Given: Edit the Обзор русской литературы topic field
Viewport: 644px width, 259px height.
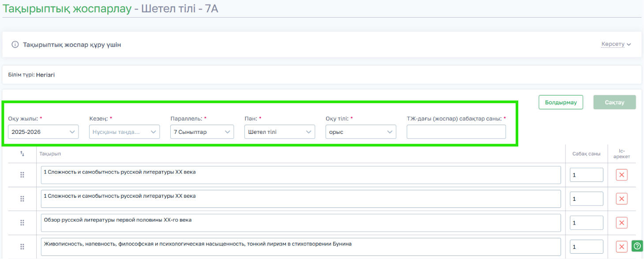Looking at the screenshot, I should (301, 223).
